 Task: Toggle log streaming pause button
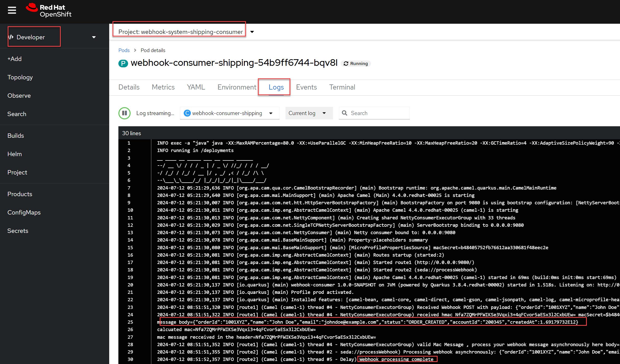point(125,113)
